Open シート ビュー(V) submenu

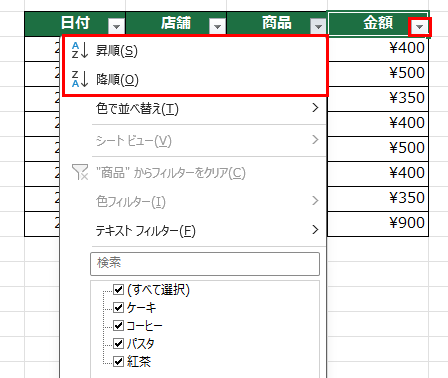point(194,141)
